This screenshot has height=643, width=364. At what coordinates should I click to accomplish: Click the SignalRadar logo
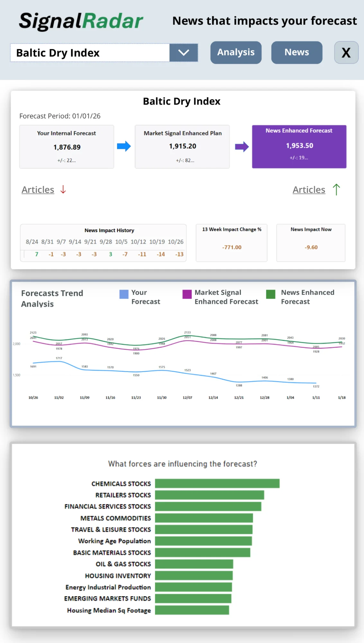click(81, 21)
